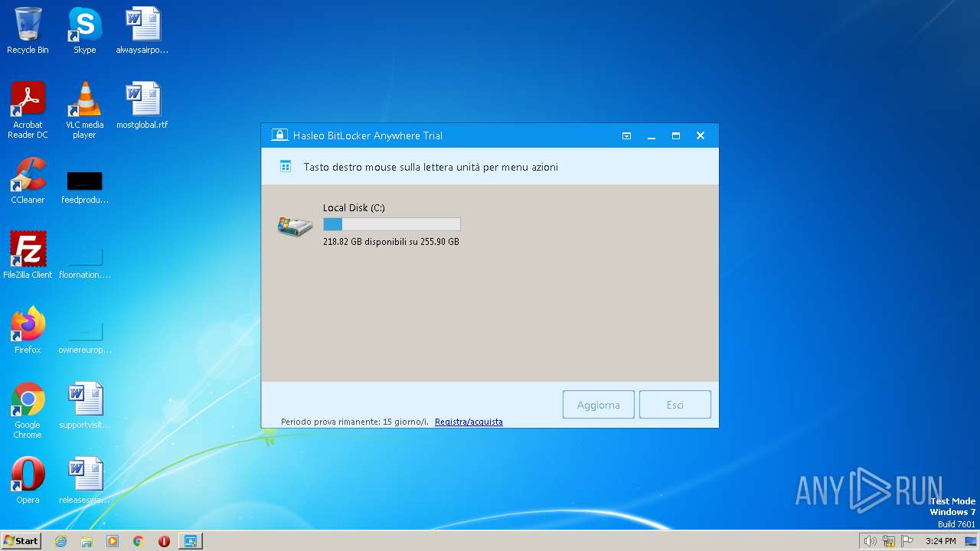Select the feedprodu desktop file
The height and width of the screenshot is (551, 980).
[x=84, y=186]
